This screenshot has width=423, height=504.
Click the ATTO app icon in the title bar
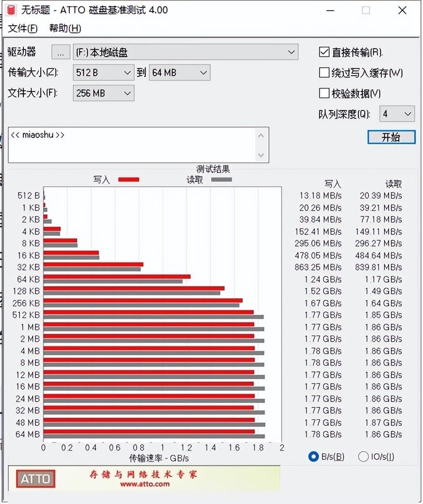click(x=11, y=10)
